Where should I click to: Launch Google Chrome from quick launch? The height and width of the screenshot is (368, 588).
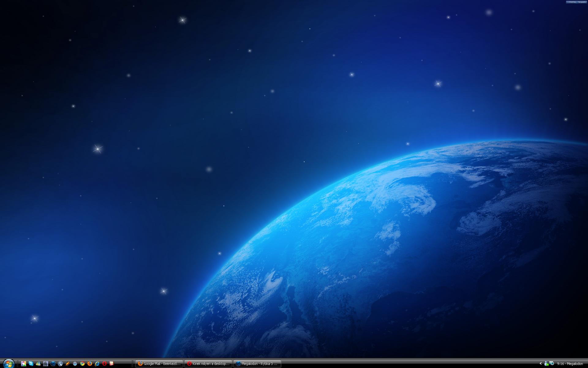tap(82, 364)
